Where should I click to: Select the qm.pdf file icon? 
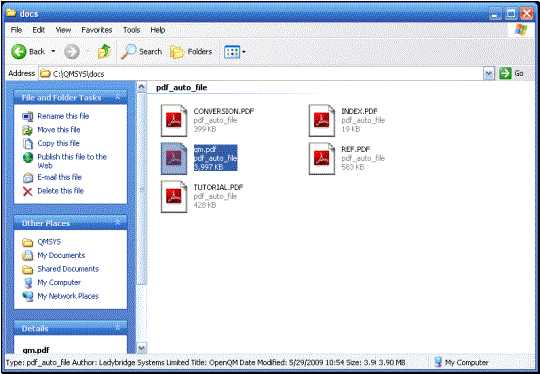click(x=174, y=158)
